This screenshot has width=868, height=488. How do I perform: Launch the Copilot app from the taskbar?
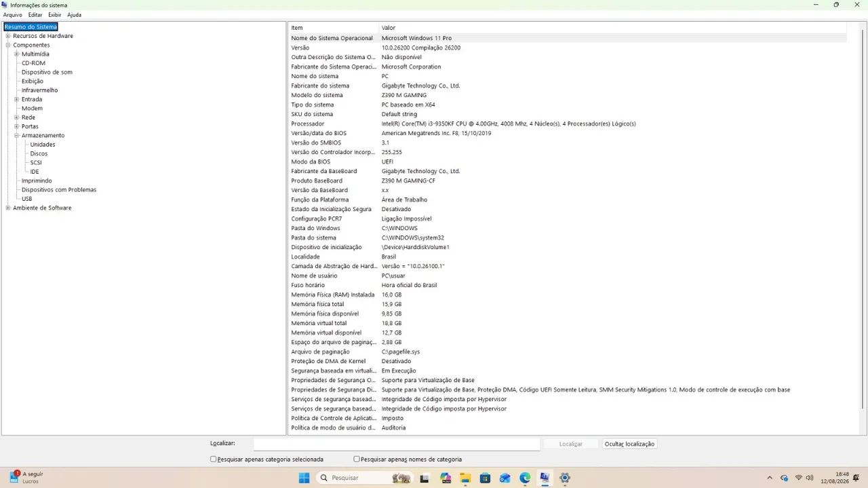click(x=446, y=478)
